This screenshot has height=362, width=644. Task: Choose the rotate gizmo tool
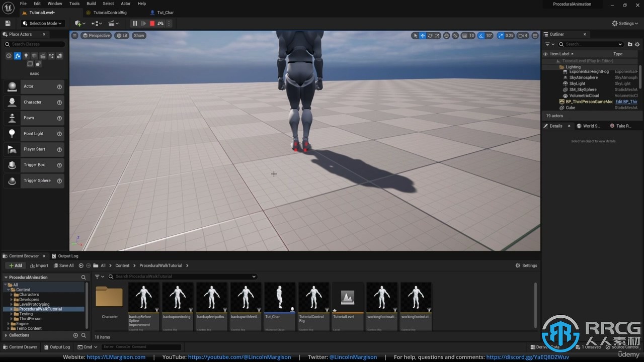pos(430,36)
